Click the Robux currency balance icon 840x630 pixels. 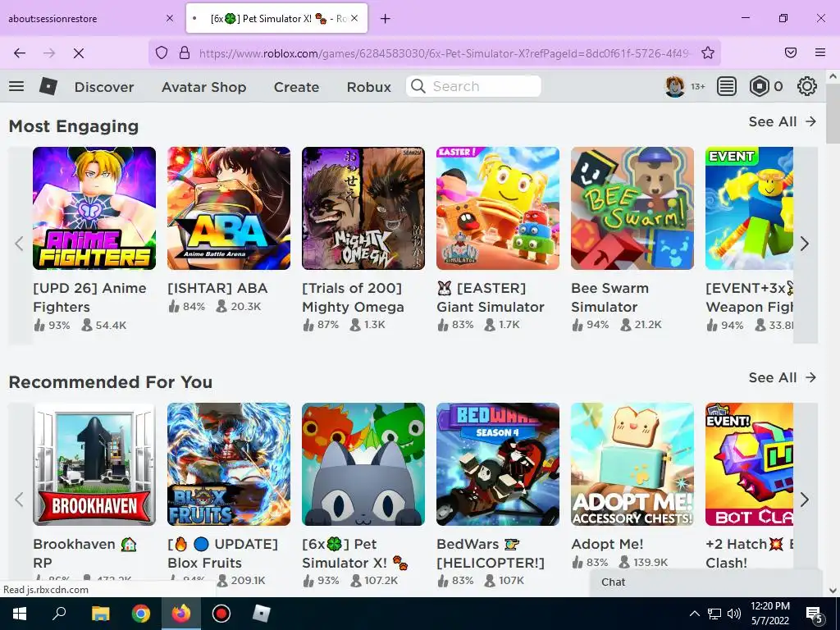pyautogui.click(x=759, y=86)
